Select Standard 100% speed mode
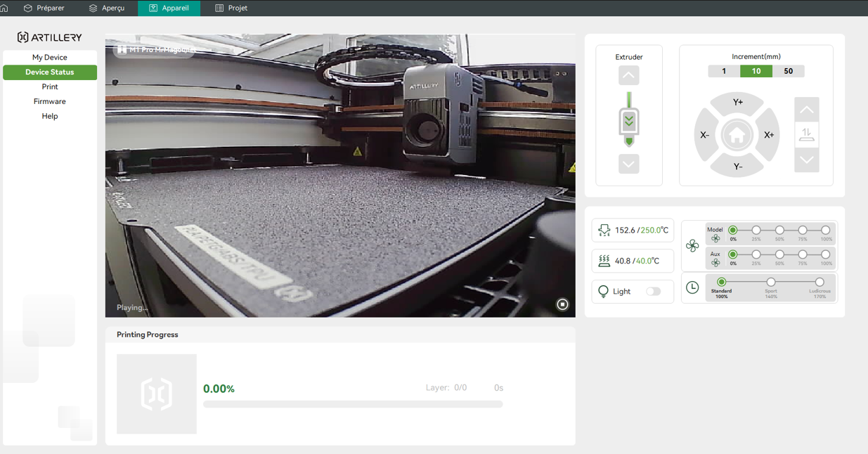The height and width of the screenshot is (454, 868). [x=721, y=283]
